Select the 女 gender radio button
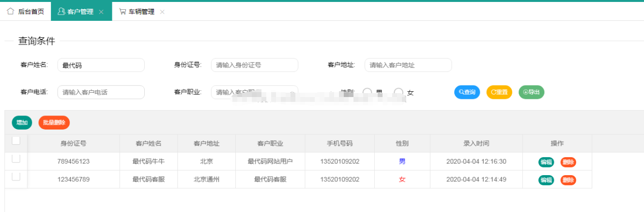Viewport: 644px width, 212px height. 399,92
